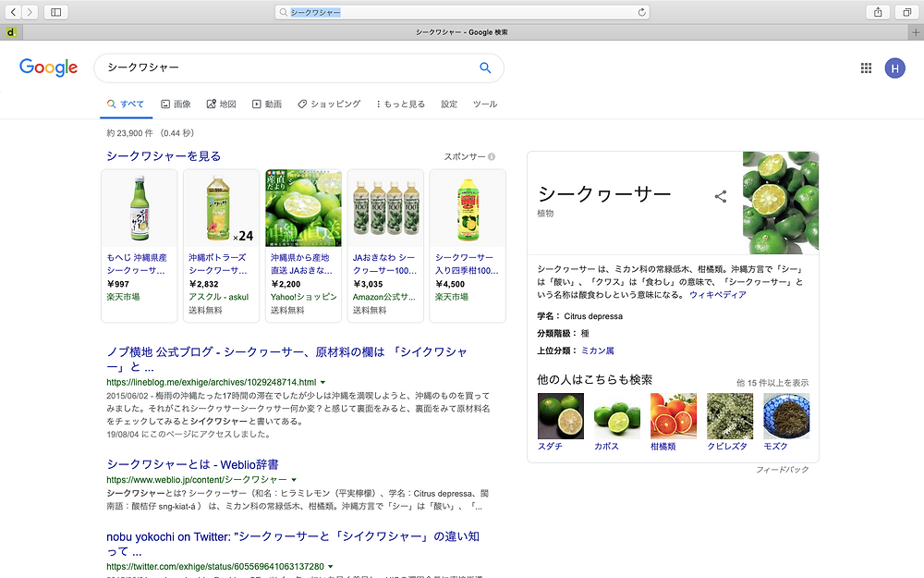The width and height of the screenshot is (924, 578).
Task: Expand dropdown next to lineblog.me URL
Action: click(322, 383)
